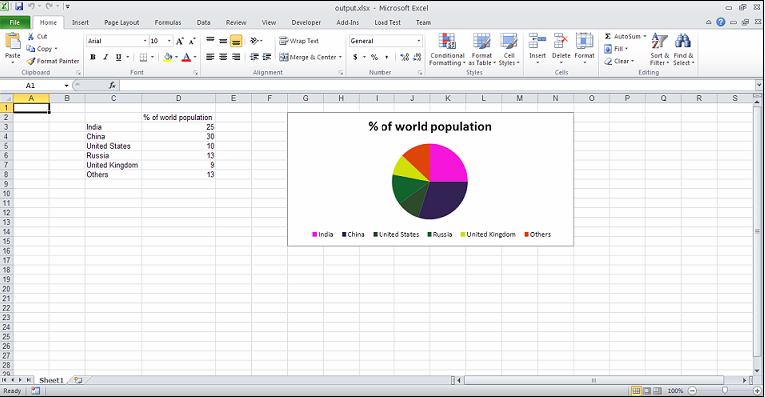Click the Merge & Center button
765x397 pixels.
click(x=310, y=57)
